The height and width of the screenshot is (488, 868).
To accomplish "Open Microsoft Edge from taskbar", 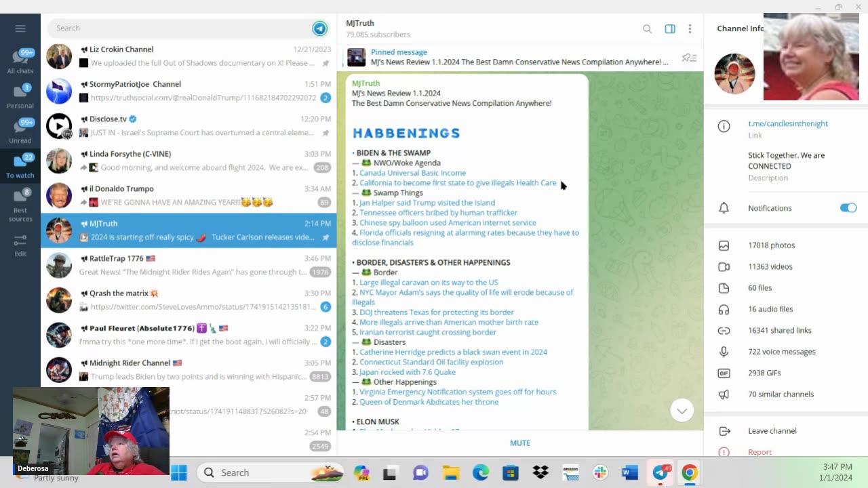I will pos(481,472).
